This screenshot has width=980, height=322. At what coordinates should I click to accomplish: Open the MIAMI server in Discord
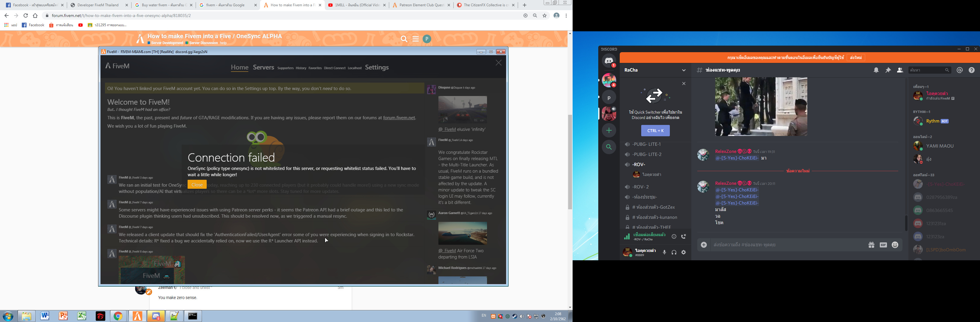pos(609,80)
